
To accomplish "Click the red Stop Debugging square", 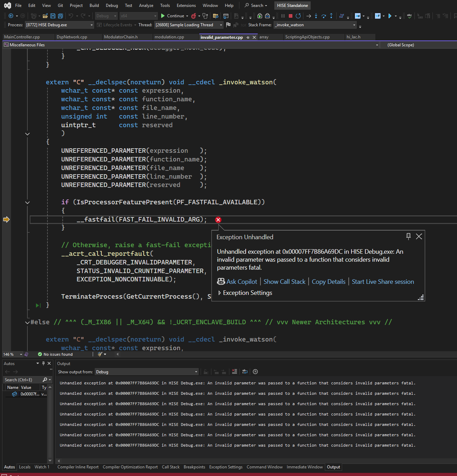I will pyautogui.click(x=291, y=16).
